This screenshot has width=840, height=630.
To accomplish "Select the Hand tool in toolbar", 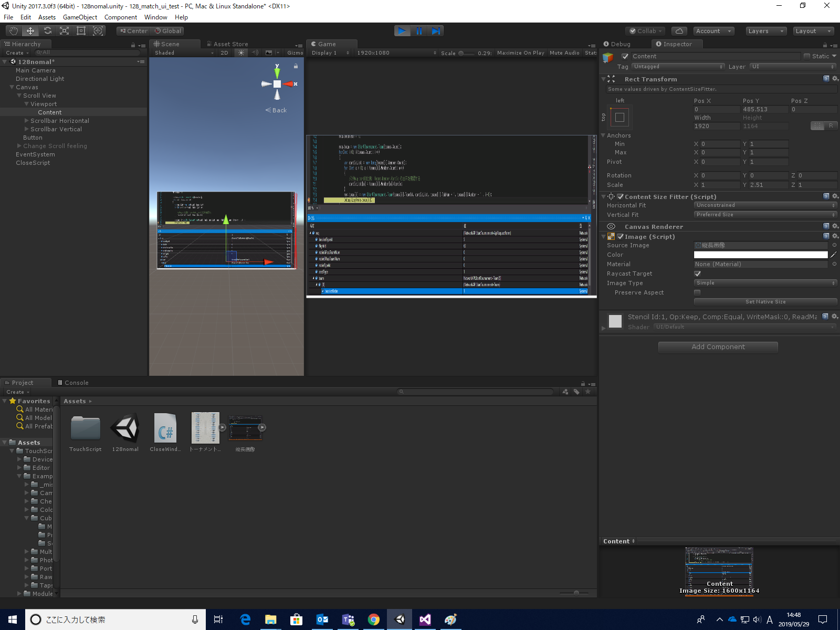I will 14,31.
